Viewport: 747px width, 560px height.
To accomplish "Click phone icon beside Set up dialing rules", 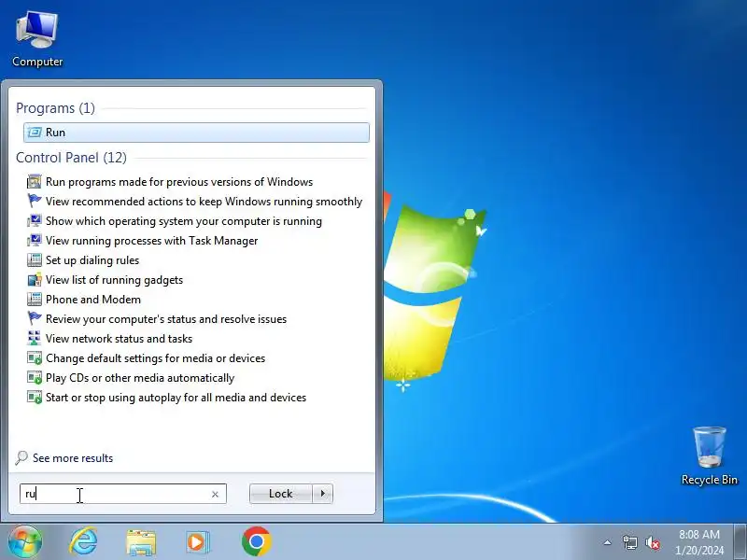I will tap(35, 260).
